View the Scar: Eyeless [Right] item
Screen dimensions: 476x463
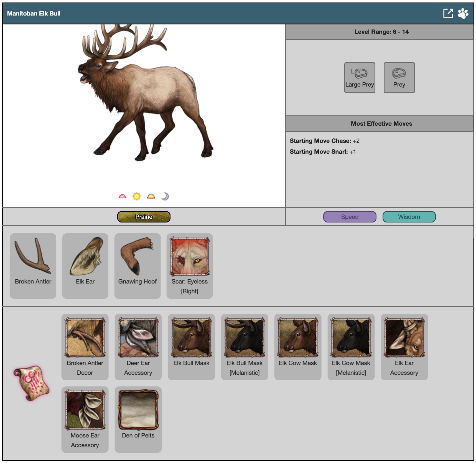click(x=190, y=265)
